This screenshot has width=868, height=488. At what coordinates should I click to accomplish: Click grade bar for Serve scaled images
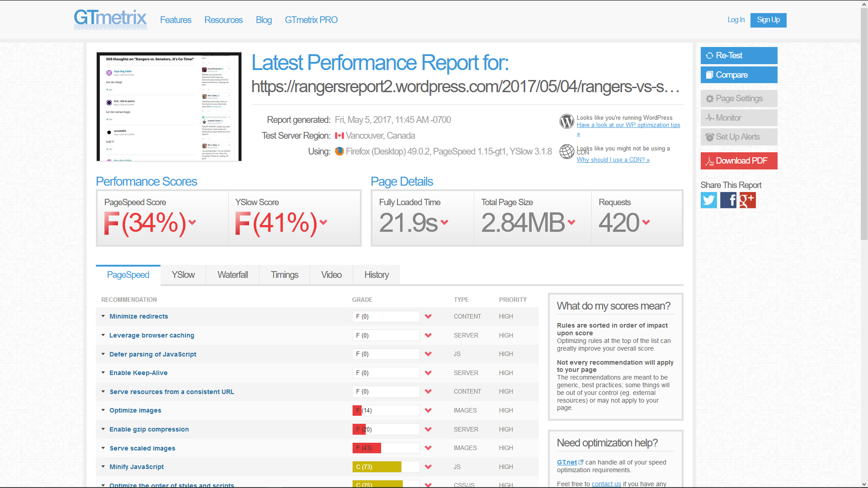386,448
